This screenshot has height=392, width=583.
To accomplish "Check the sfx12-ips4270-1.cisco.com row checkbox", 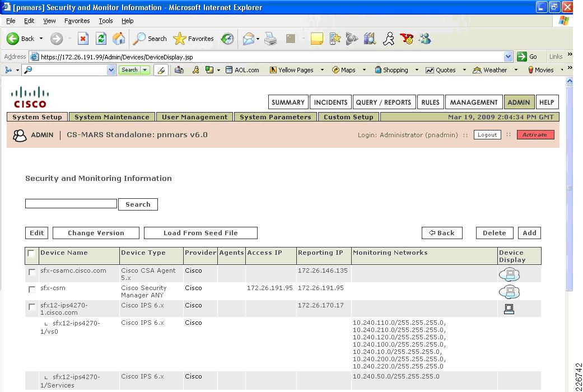I will (32, 307).
